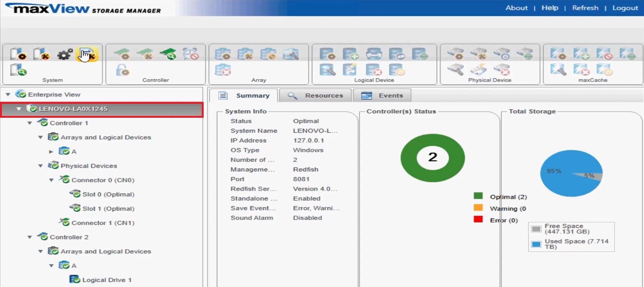The width and height of the screenshot is (644, 287).
Task: Click the Logical Device binary-digits badge icon
Action: click(x=420, y=54)
